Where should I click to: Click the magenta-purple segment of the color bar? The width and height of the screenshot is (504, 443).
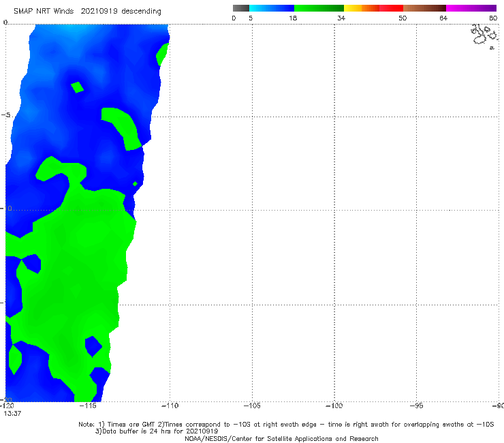pyautogui.click(x=471, y=8)
